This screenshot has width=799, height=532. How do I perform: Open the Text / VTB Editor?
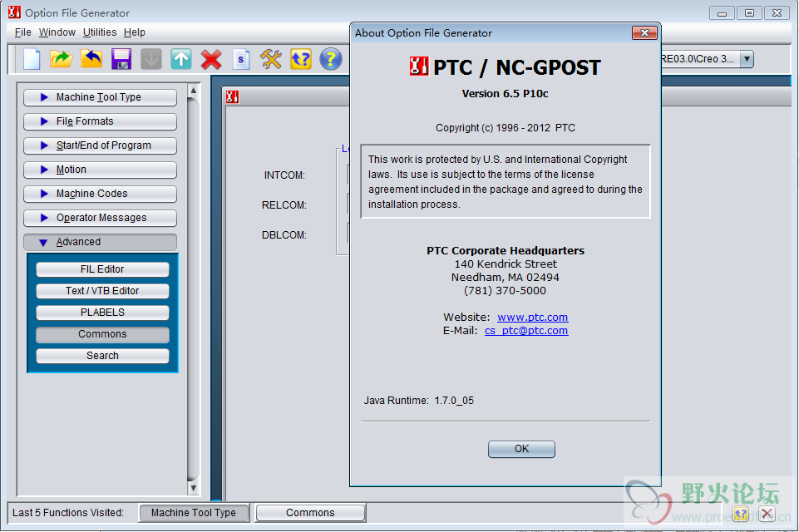(102, 290)
